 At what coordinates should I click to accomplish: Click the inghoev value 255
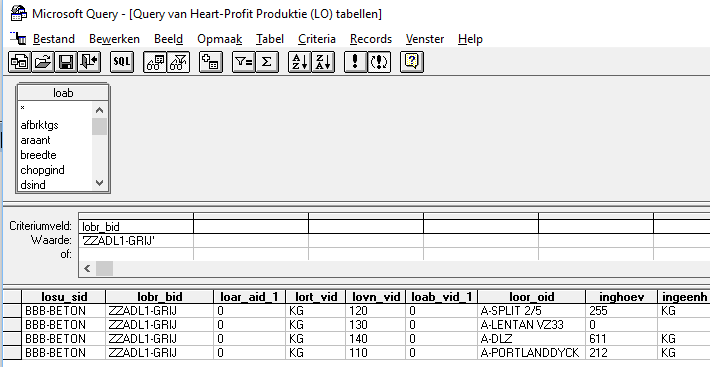click(x=621, y=311)
